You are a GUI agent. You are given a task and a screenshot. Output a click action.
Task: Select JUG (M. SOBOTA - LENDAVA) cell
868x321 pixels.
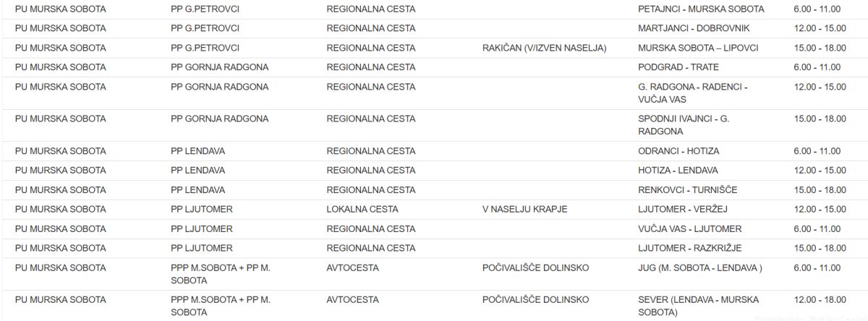700,268
